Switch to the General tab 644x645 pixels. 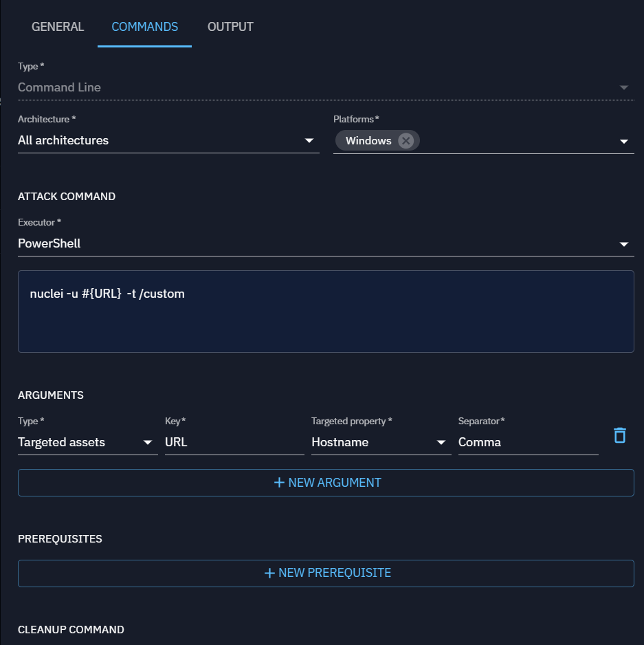[x=58, y=27]
